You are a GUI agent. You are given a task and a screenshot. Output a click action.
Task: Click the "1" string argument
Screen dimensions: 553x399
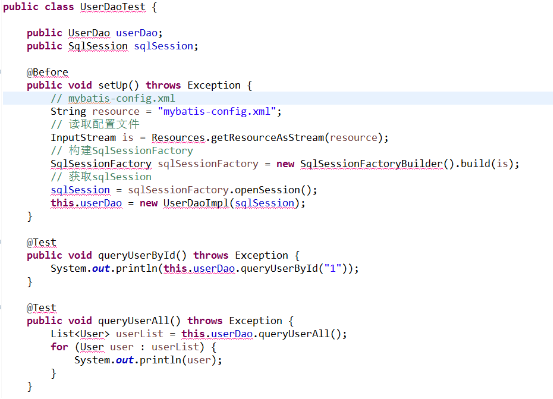pyautogui.click(x=332, y=268)
